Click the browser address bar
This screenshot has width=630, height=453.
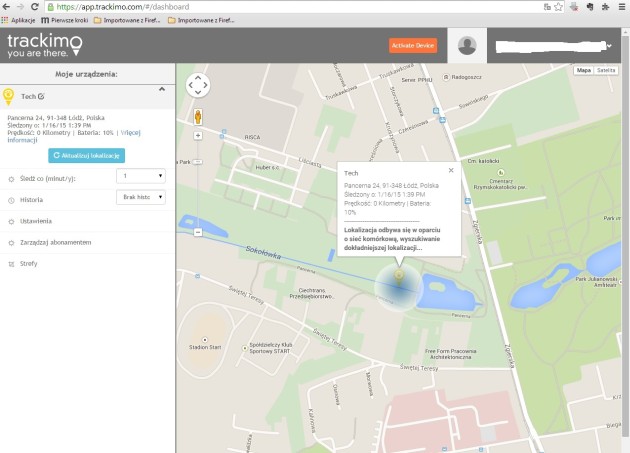(300, 6)
